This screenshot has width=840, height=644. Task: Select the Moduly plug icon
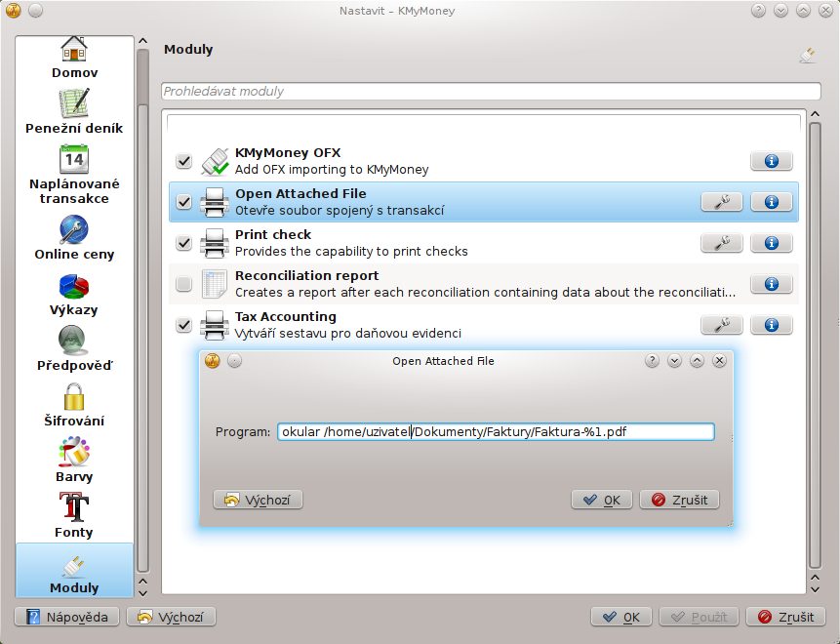[x=74, y=566]
